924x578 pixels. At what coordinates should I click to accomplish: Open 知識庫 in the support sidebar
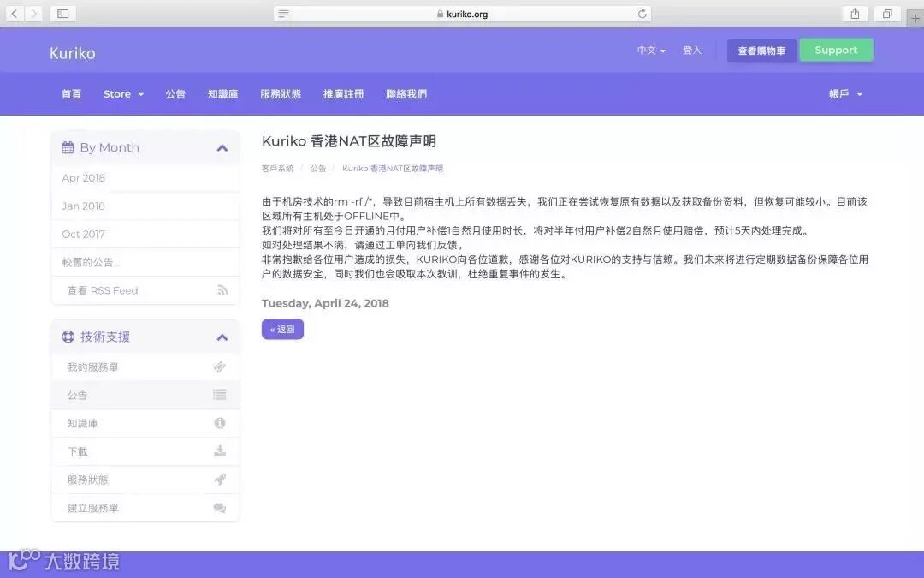(145, 424)
